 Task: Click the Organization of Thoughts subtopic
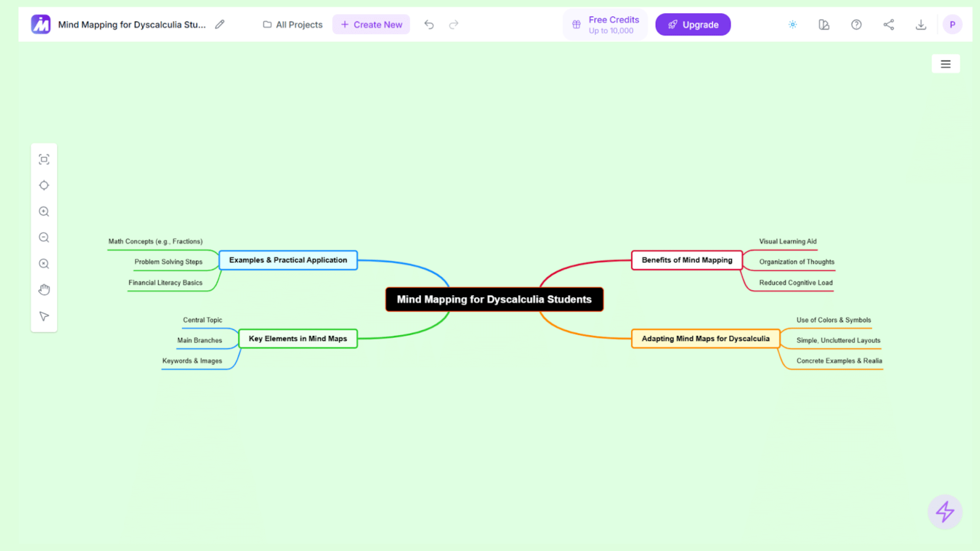797,262
